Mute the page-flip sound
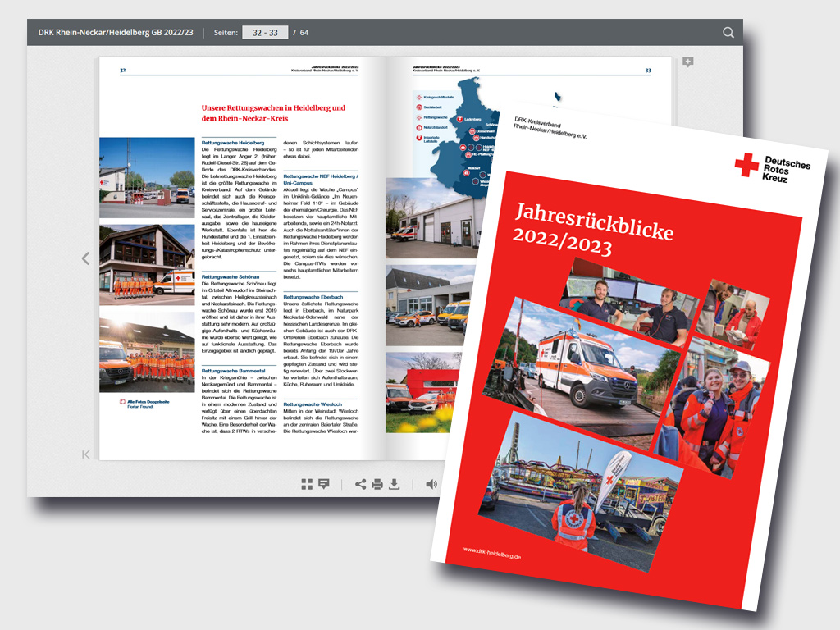This screenshot has width=840, height=630. 431,484
